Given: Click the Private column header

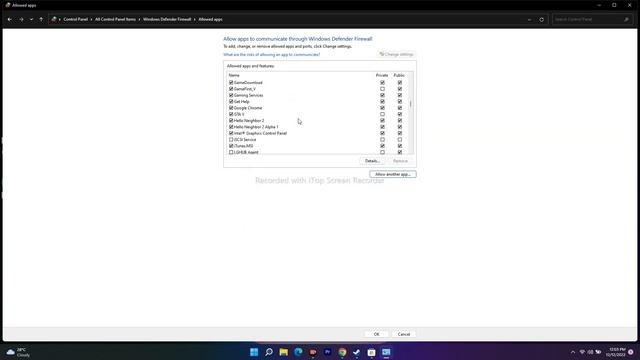Looking at the screenshot, I should (x=382, y=75).
